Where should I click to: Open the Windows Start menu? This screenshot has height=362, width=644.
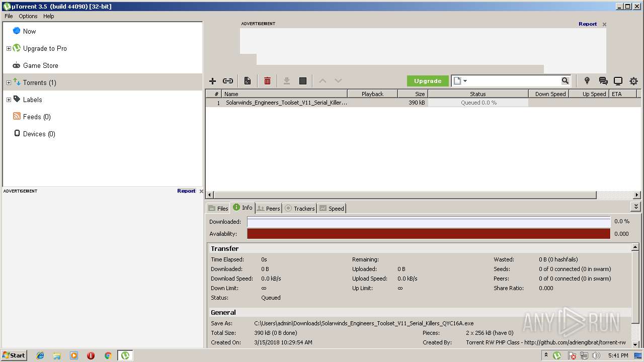pyautogui.click(x=14, y=355)
